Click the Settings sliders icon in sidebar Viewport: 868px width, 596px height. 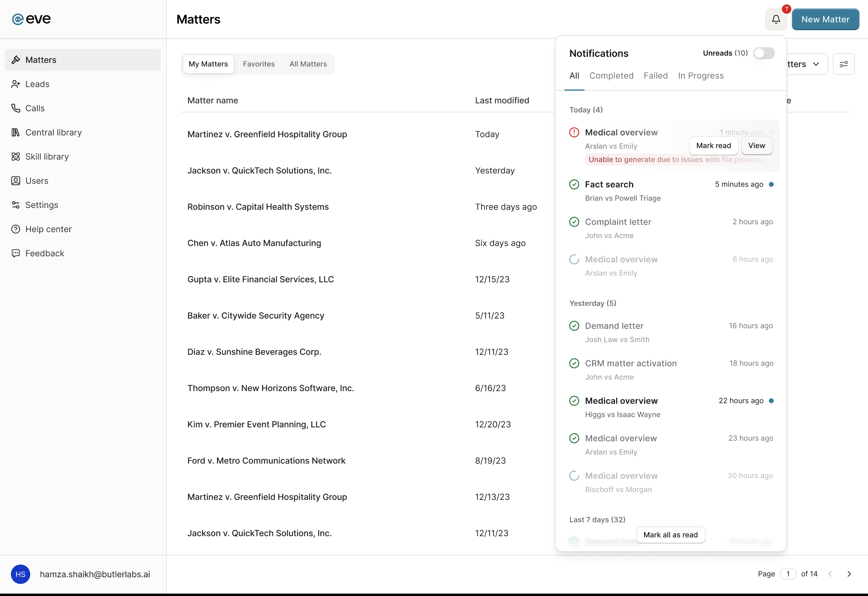coord(16,205)
